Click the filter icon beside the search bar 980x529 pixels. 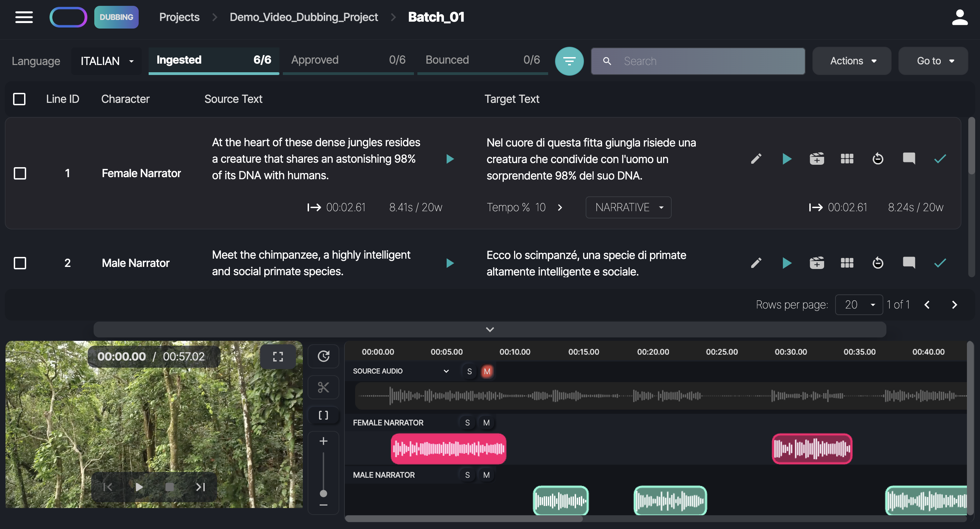[569, 61]
